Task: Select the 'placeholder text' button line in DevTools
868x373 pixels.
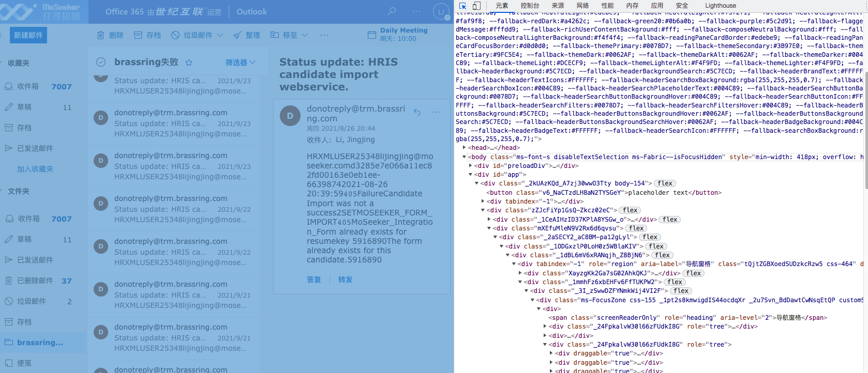Action: [604, 193]
